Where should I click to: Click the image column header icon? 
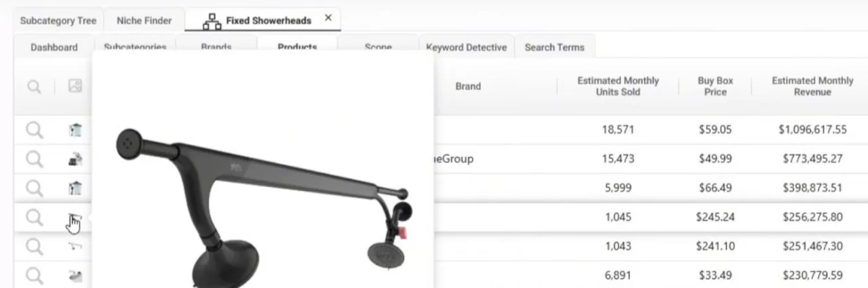(x=75, y=86)
